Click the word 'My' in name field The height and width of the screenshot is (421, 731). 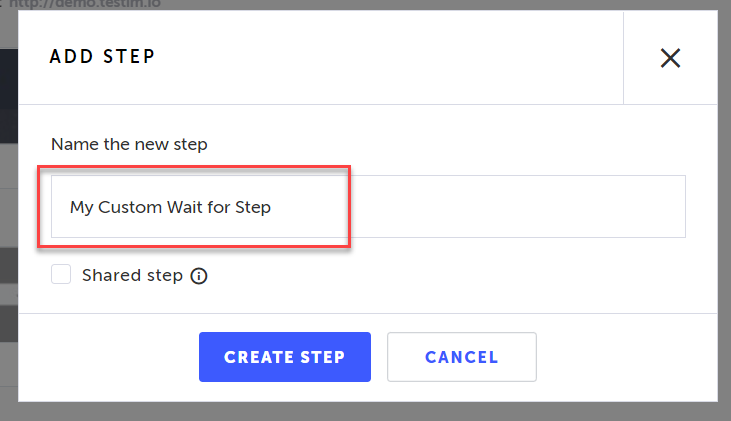click(81, 208)
